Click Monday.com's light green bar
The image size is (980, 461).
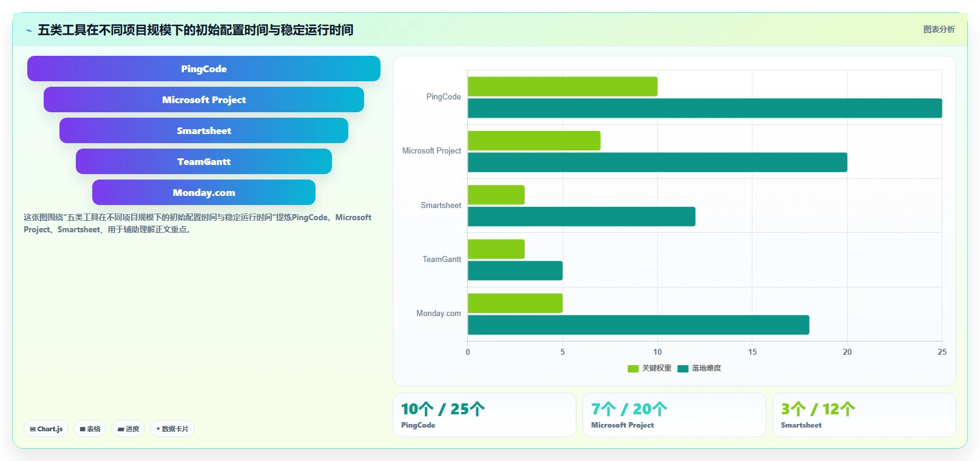point(515,303)
